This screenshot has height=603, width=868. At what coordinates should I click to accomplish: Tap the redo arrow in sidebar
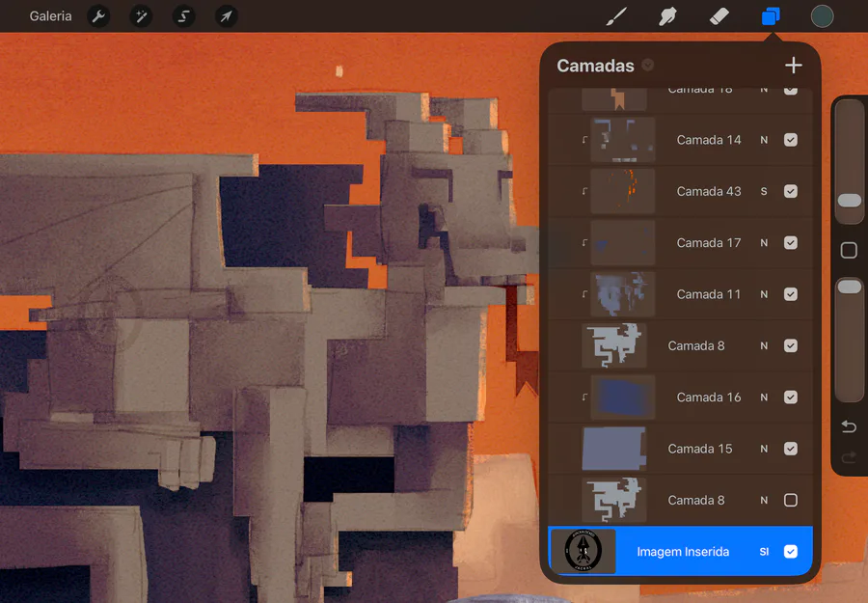tap(849, 457)
